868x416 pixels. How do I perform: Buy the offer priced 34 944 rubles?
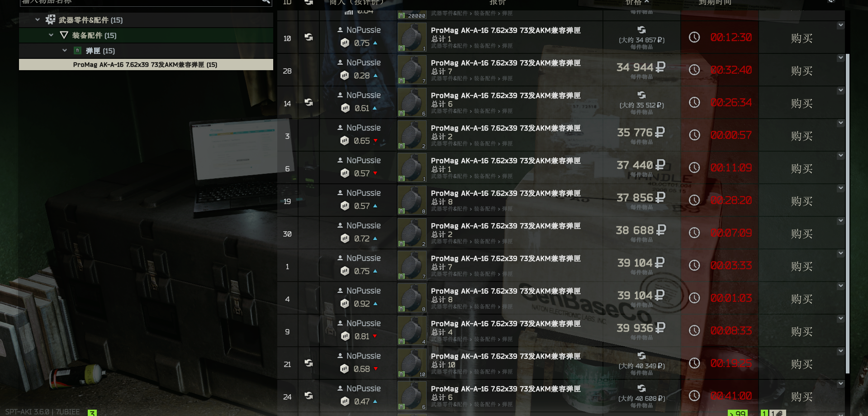coord(802,71)
